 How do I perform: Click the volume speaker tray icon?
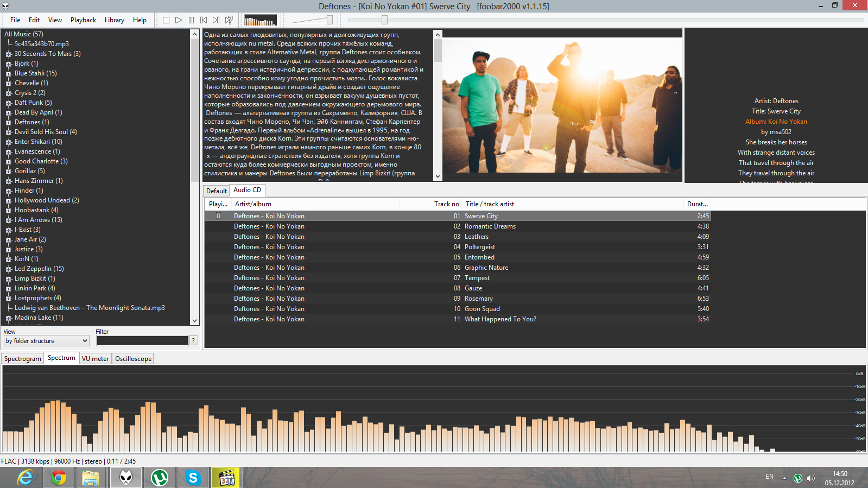(811, 478)
